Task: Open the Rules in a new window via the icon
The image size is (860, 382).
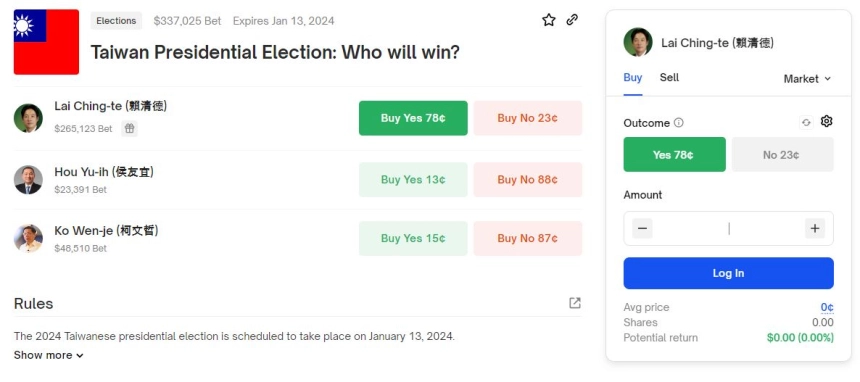Action: 574,303
